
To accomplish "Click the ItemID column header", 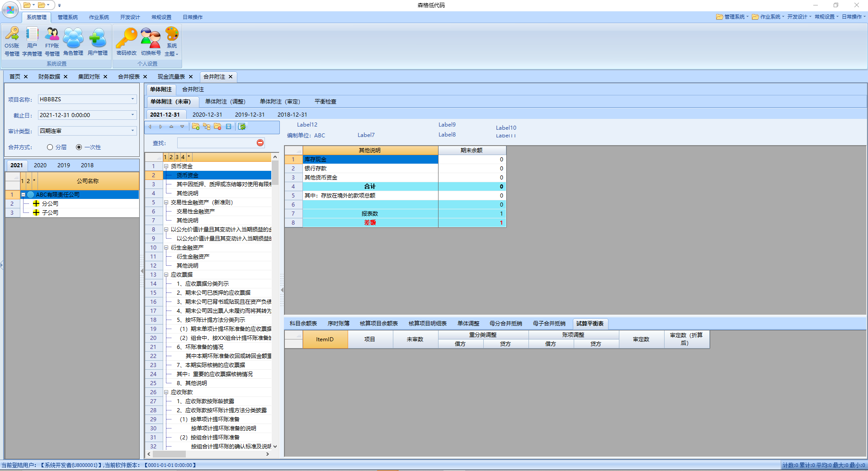I will coord(325,339).
